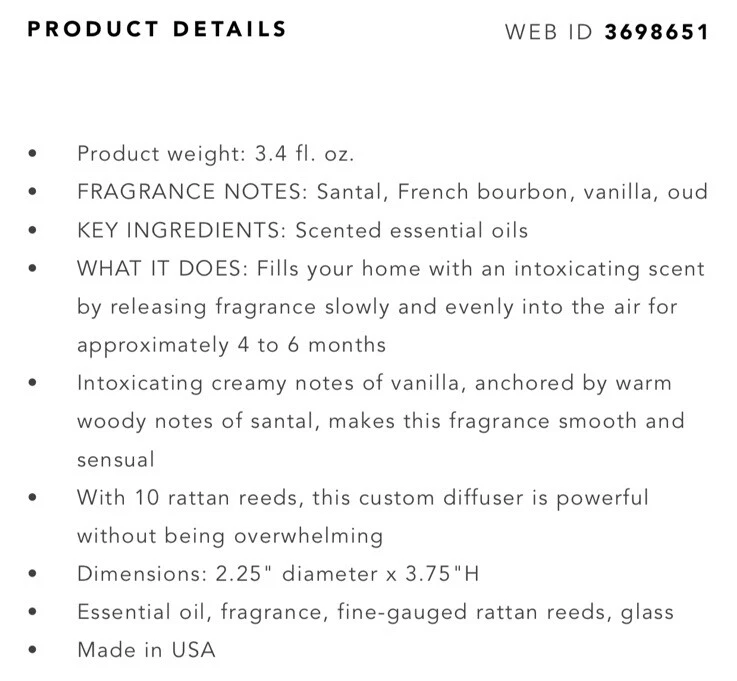Click the 'Intoxicating creamy notes of vanilla' line
Screen dimensions: 737x681
[374, 383]
